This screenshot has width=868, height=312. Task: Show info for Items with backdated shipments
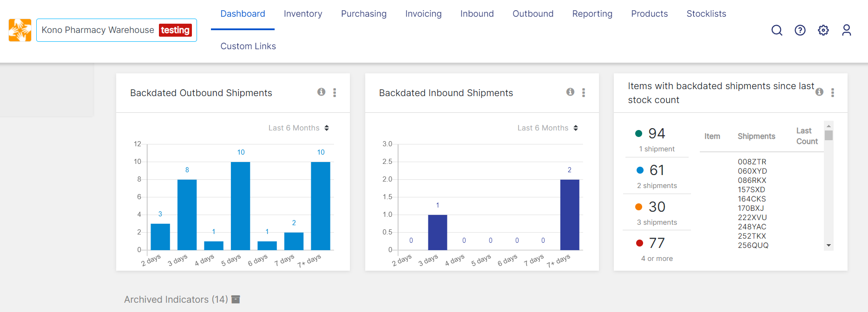coord(819,92)
